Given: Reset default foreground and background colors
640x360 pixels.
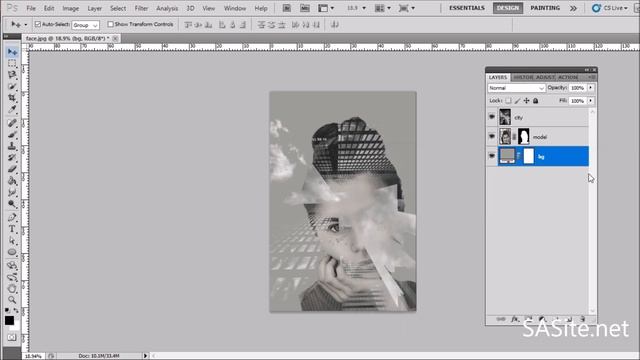Looking at the screenshot, I should (x=7, y=311).
